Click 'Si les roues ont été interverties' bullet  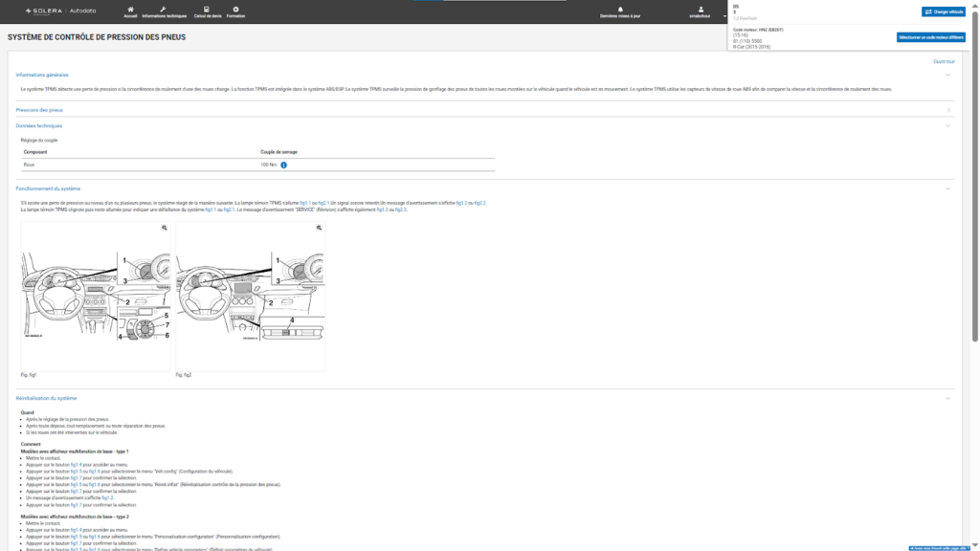click(x=71, y=432)
